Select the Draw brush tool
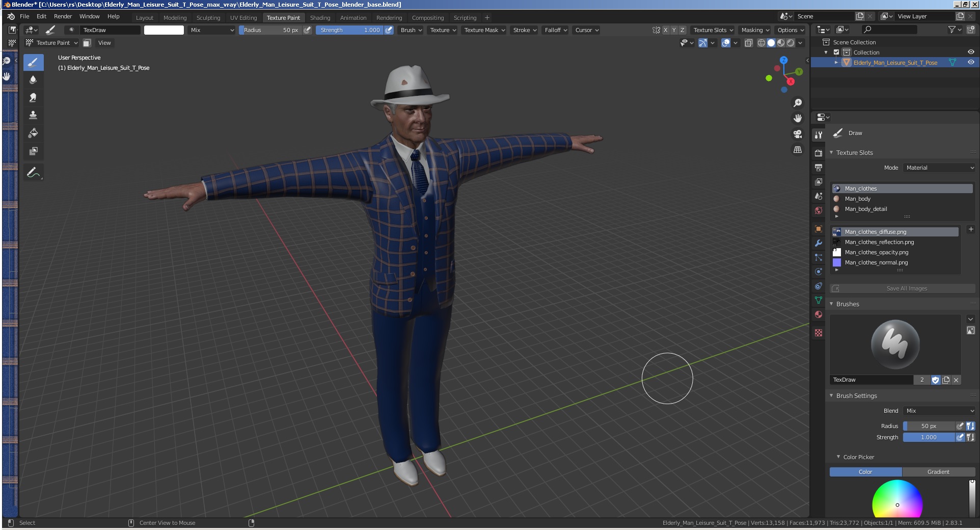Image resolution: width=980 pixels, height=530 pixels. pos(33,63)
